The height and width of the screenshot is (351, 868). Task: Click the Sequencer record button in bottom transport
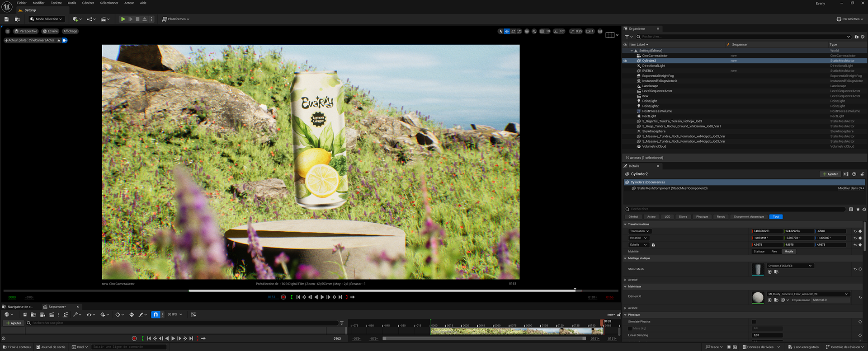(x=134, y=338)
